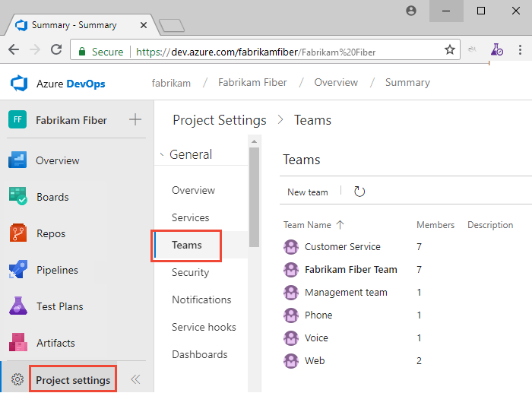Open Test Plans flask icon

tap(18, 306)
